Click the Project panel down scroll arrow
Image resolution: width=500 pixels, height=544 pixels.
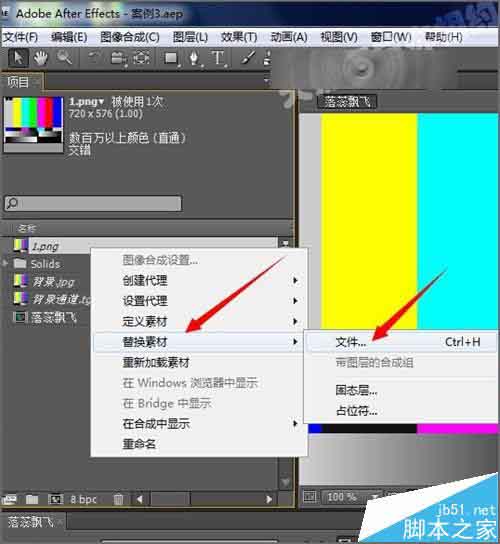(x=285, y=482)
